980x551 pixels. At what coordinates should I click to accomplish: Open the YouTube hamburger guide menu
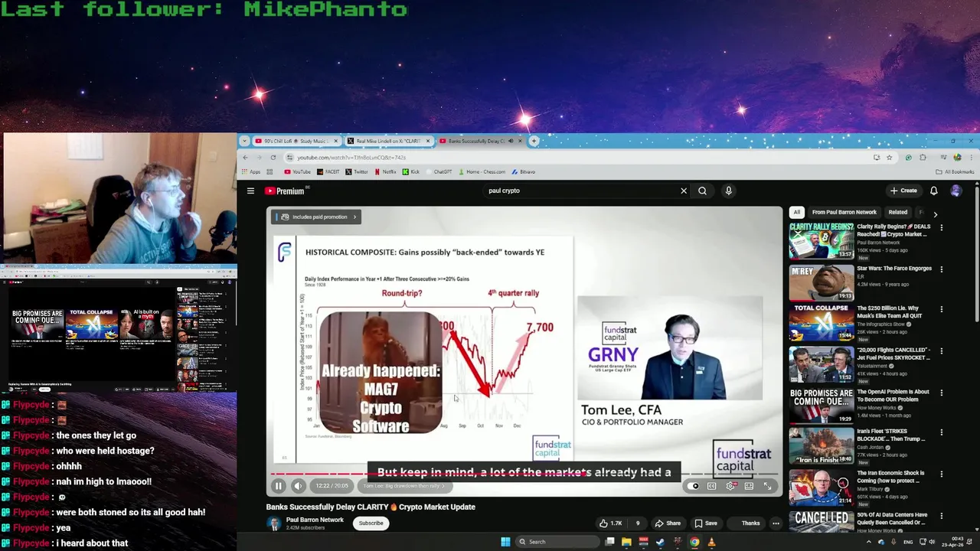pos(250,191)
